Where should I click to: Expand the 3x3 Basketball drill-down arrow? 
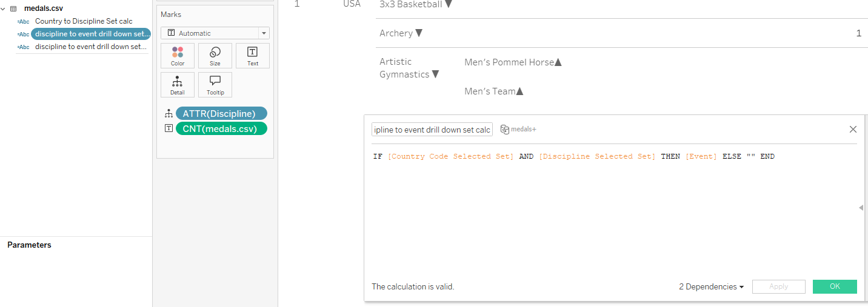click(x=449, y=4)
